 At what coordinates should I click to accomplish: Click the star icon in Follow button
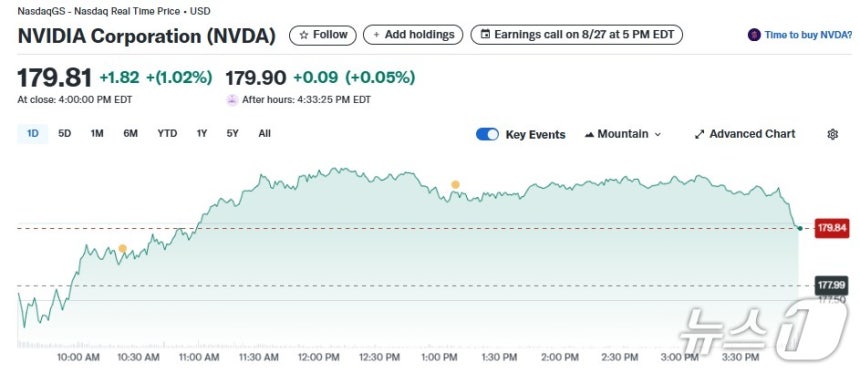[304, 35]
